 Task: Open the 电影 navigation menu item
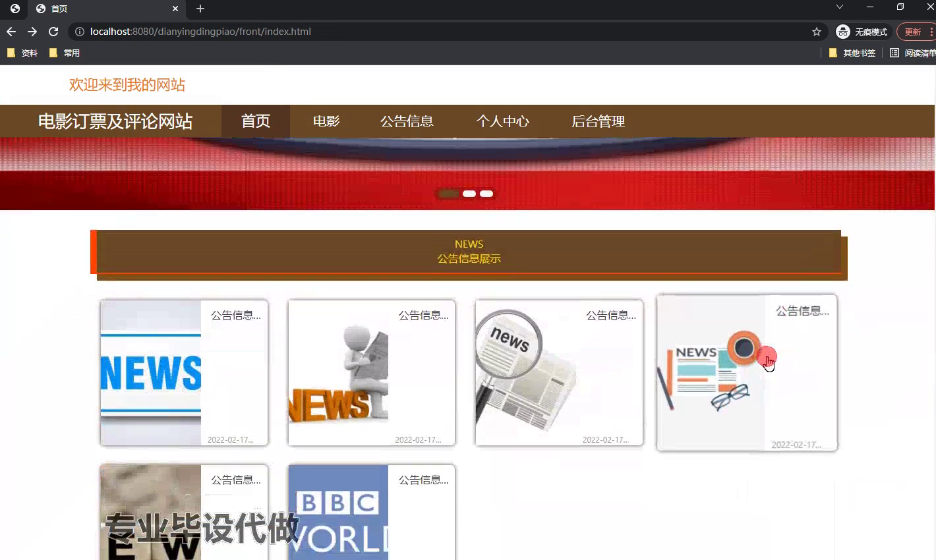326,121
